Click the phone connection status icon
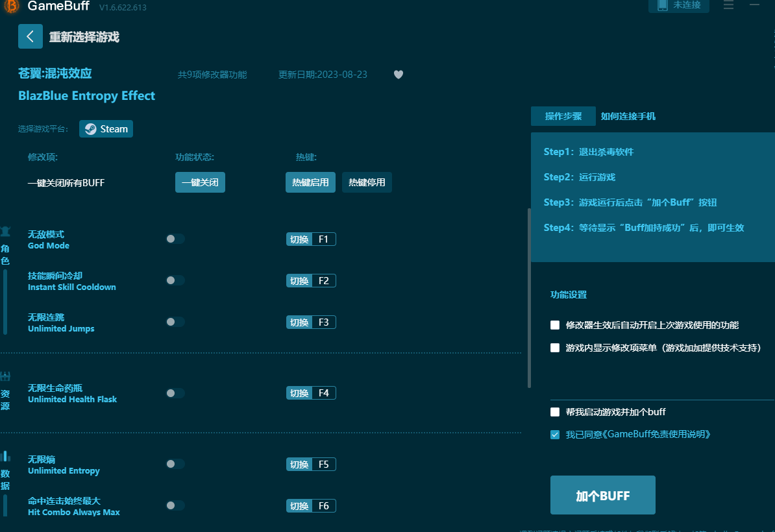Screen dimensions: 775x532 [663, 5]
